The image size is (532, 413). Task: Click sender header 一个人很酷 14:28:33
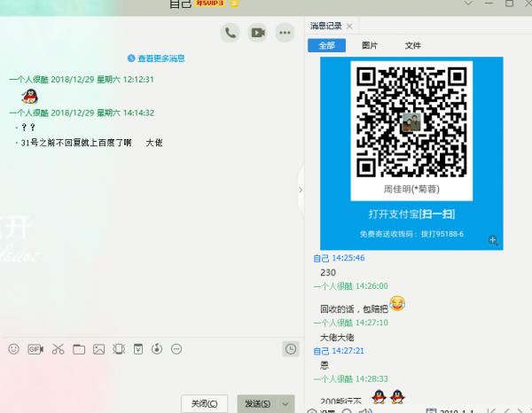click(350, 378)
